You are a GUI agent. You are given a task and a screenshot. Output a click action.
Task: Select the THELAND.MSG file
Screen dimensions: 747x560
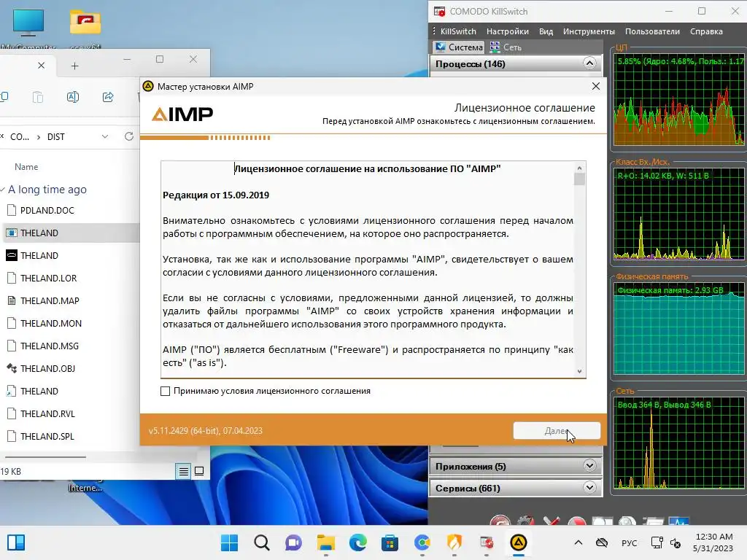pyautogui.click(x=50, y=346)
